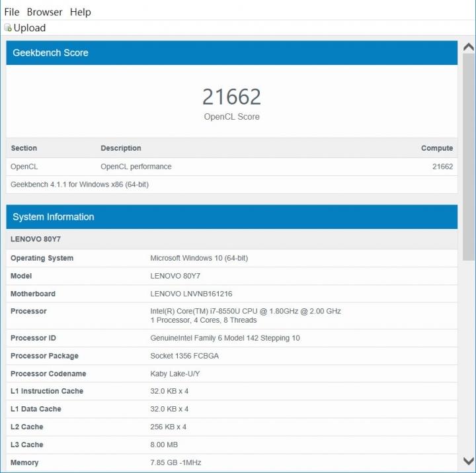Click Microsoft Windows 10 (64-bit) value
Viewport: 476px width, 473px height.
click(199, 258)
